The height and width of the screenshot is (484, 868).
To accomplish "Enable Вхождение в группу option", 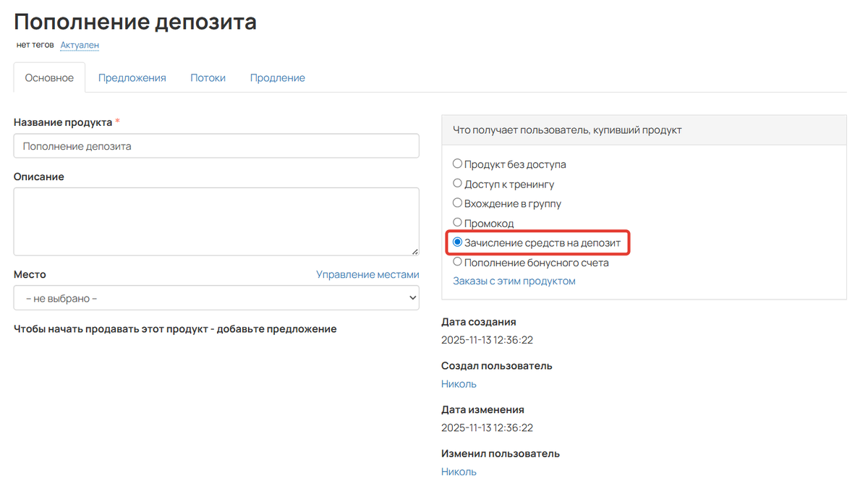I will 457,203.
